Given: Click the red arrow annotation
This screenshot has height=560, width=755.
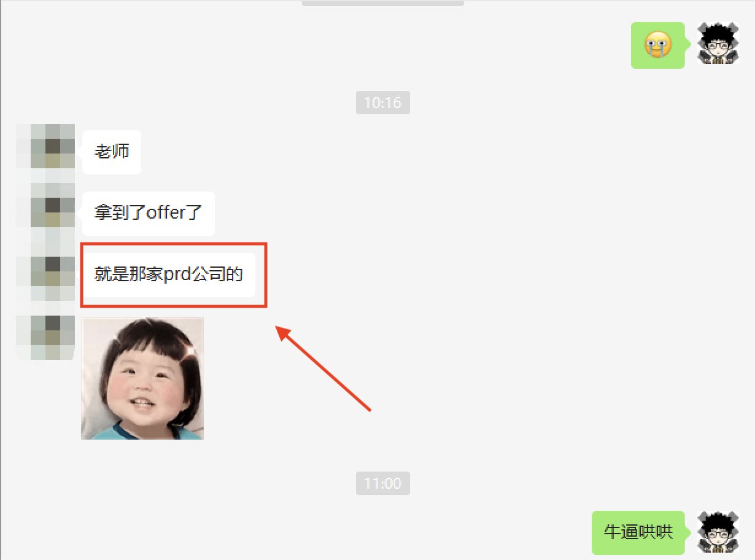Looking at the screenshot, I should click(x=323, y=368).
